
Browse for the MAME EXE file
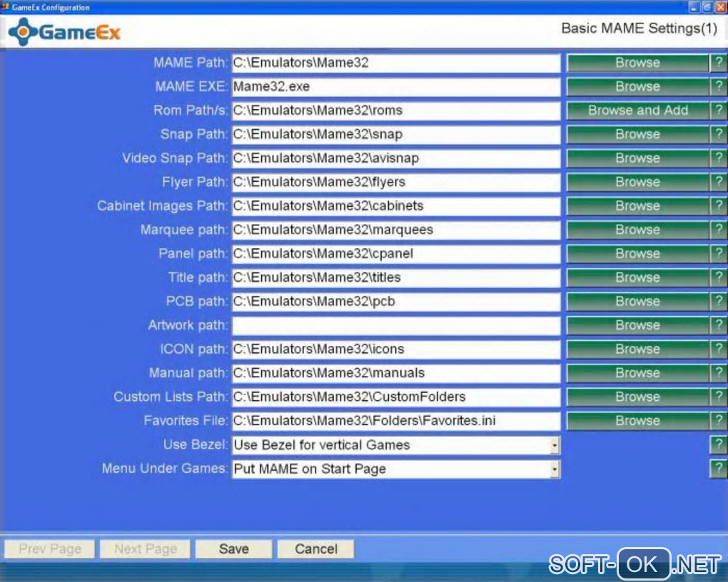click(638, 86)
